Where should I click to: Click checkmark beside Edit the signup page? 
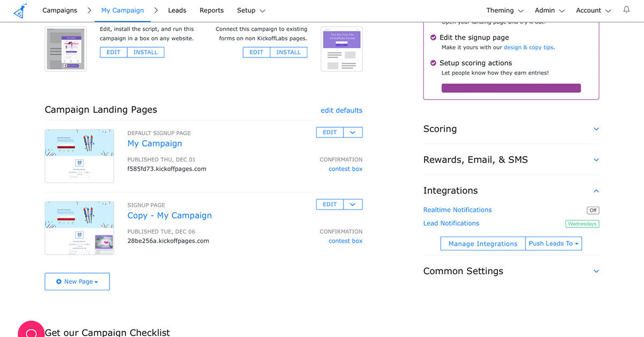(433, 38)
